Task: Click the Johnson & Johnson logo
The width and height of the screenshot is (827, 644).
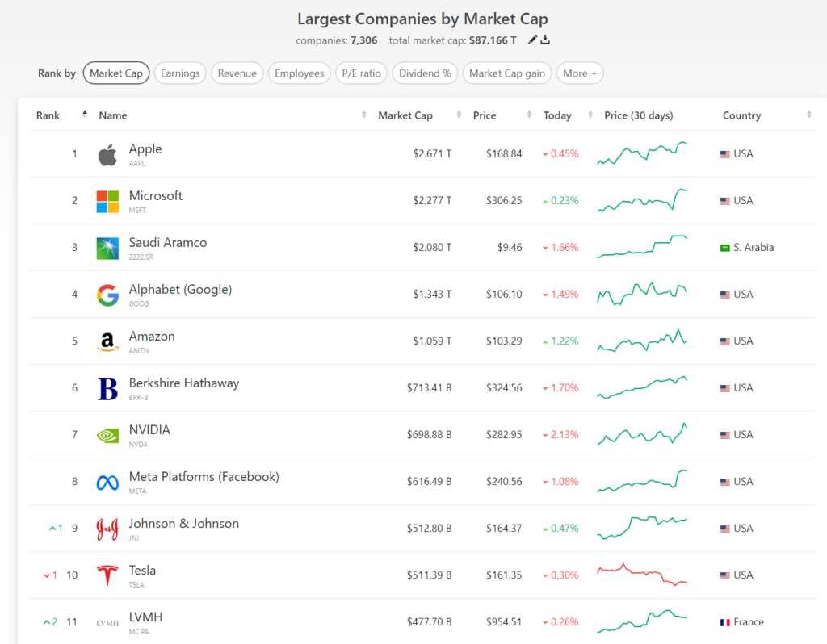Action: coord(107,529)
